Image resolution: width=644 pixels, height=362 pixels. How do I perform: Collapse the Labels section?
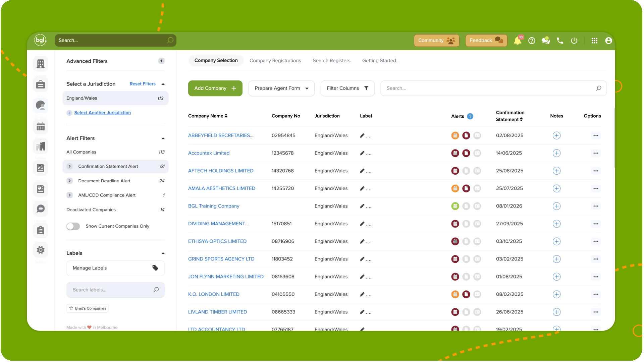coord(163,253)
